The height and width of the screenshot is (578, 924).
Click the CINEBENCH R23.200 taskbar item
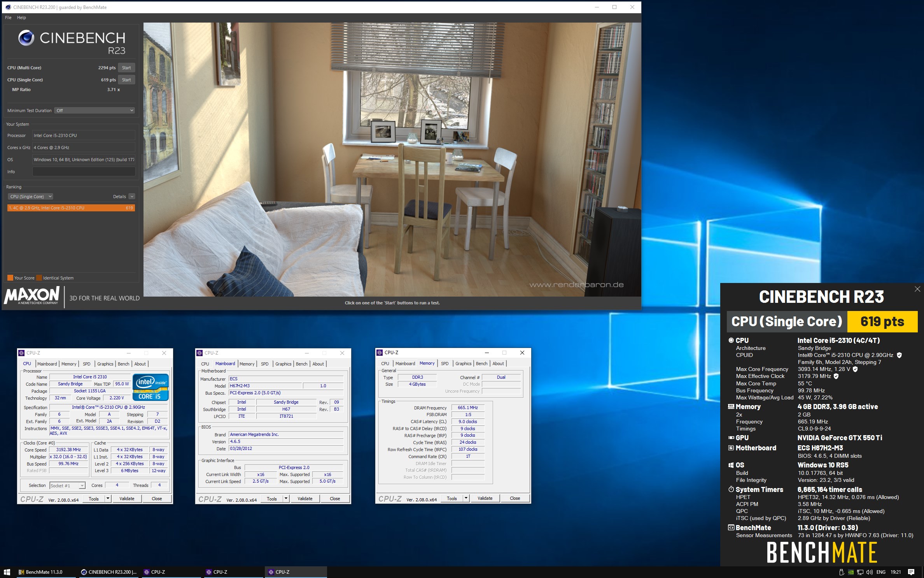tap(109, 572)
